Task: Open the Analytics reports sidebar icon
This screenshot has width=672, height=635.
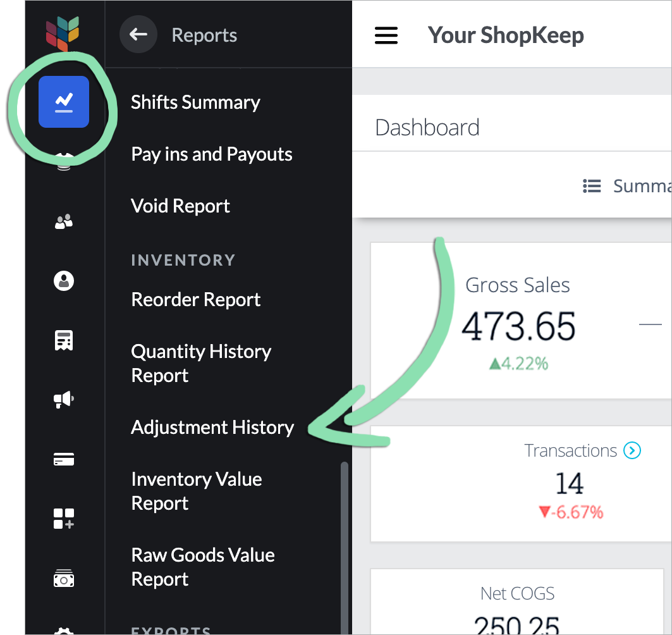Action: tap(64, 102)
